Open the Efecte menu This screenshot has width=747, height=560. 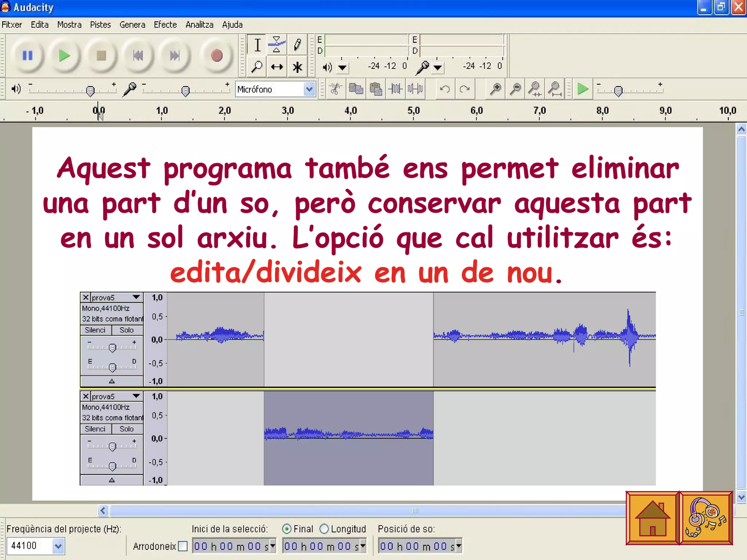tap(165, 25)
